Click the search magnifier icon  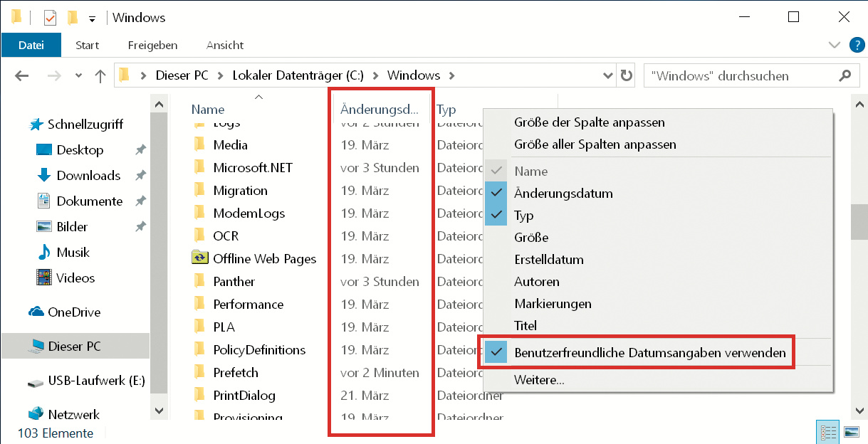[845, 75]
